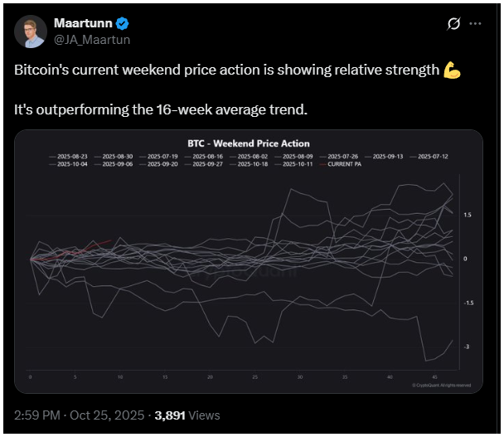Click the chart title BTC - Weekend Price Action
This screenshot has width=504, height=437.
point(249,144)
